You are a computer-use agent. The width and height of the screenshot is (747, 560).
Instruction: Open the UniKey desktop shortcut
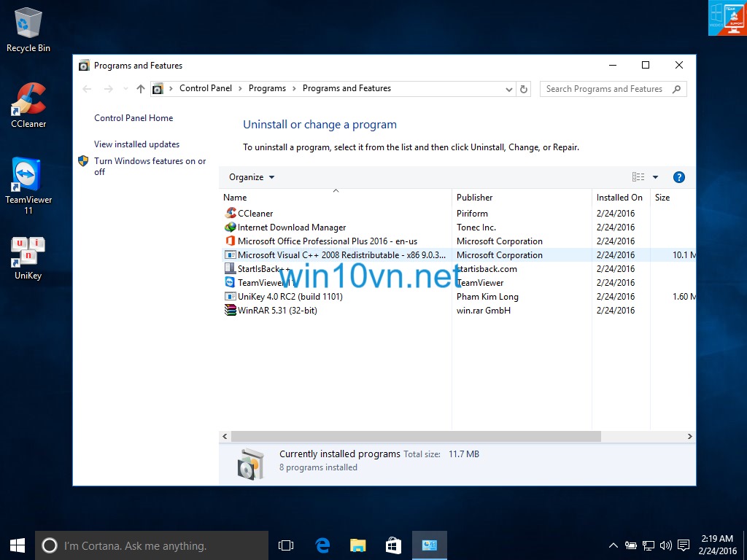pyautogui.click(x=28, y=258)
